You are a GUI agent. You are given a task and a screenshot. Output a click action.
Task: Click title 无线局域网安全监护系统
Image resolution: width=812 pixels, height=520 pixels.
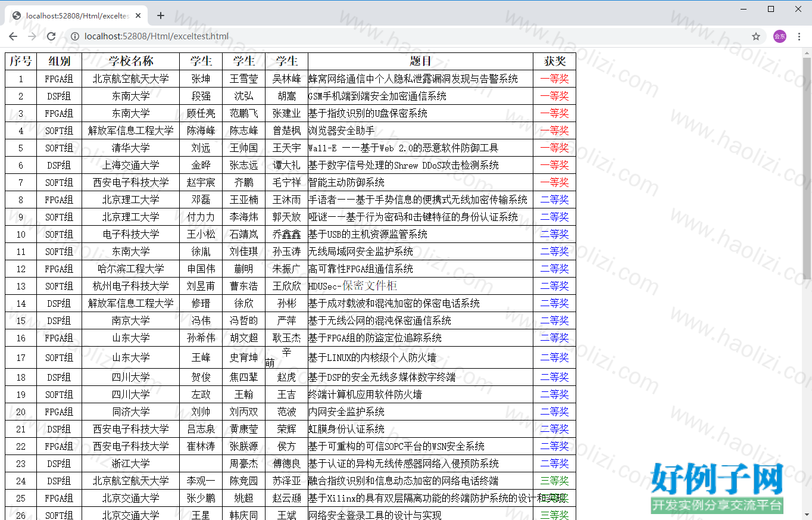[361, 251]
